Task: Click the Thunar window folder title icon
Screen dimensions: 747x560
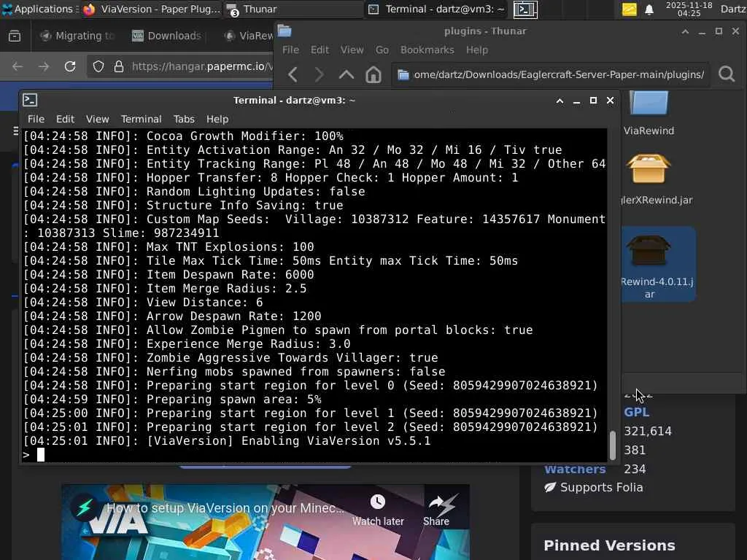Action: (285, 31)
